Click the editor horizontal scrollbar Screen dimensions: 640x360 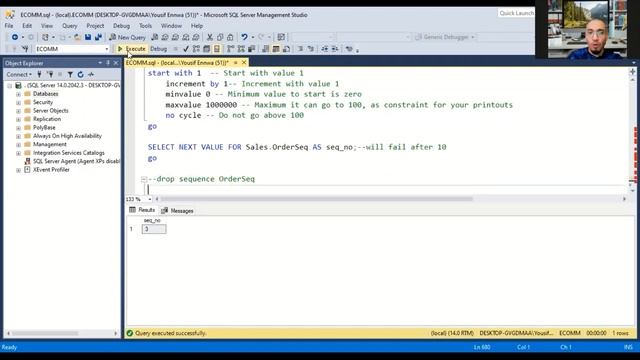[317, 199]
